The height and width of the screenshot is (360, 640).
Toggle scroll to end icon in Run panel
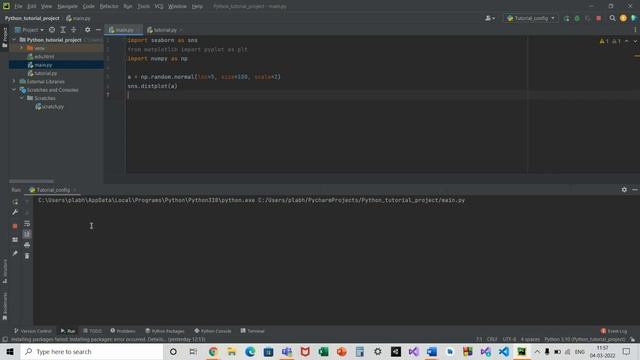(27, 234)
